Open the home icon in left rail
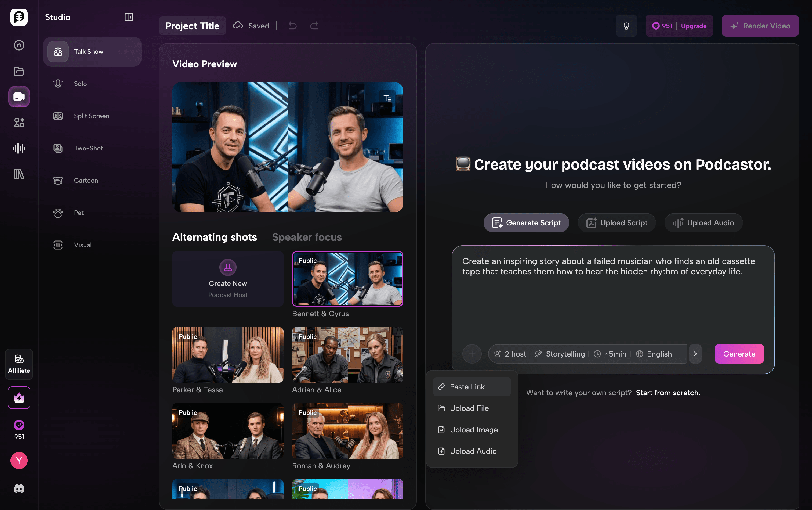 click(19, 45)
